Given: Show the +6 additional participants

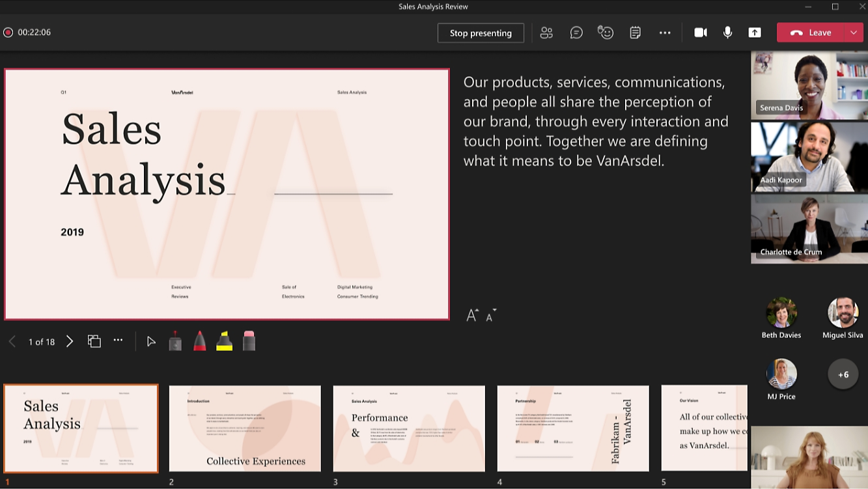Looking at the screenshot, I should pos(843,374).
